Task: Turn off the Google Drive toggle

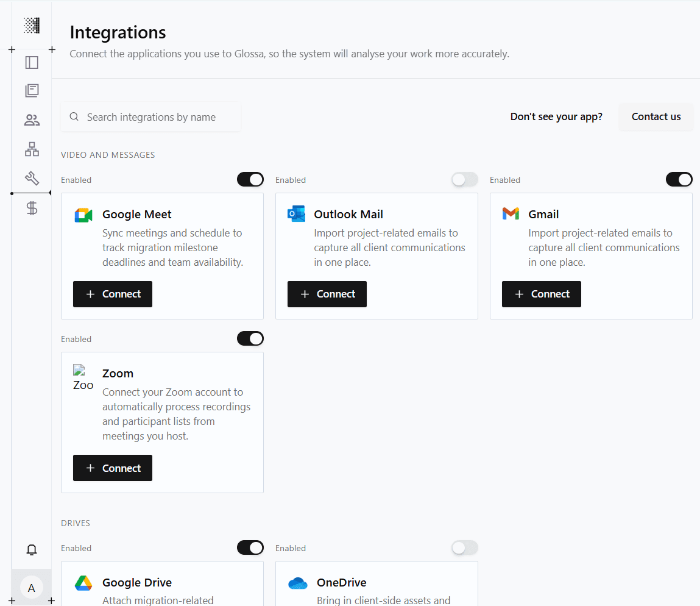Action: point(250,547)
